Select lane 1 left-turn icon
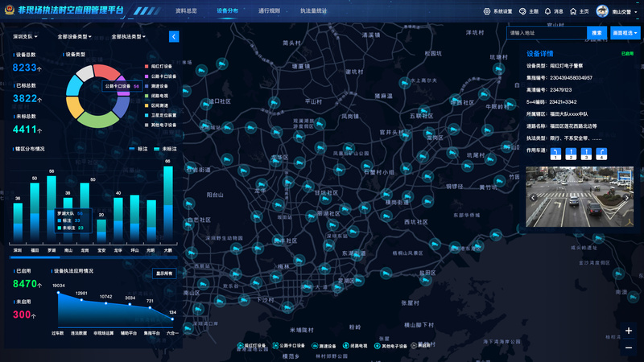The height and width of the screenshot is (362, 644). (555, 154)
